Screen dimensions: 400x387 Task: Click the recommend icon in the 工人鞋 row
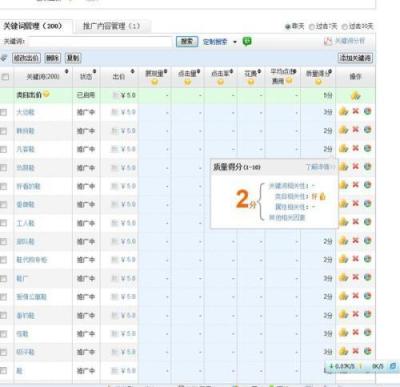click(343, 222)
